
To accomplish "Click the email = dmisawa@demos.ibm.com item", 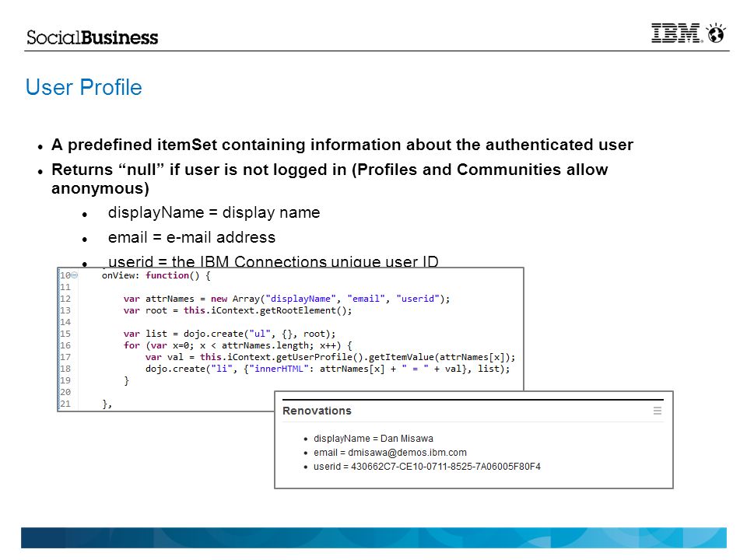I will pos(390,453).
